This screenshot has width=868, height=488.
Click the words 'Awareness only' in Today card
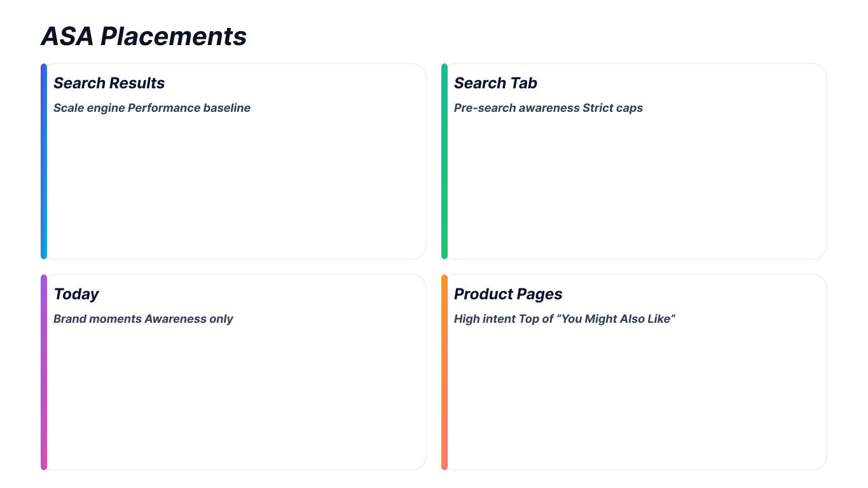pyautogui.click(x=189, y=319)
